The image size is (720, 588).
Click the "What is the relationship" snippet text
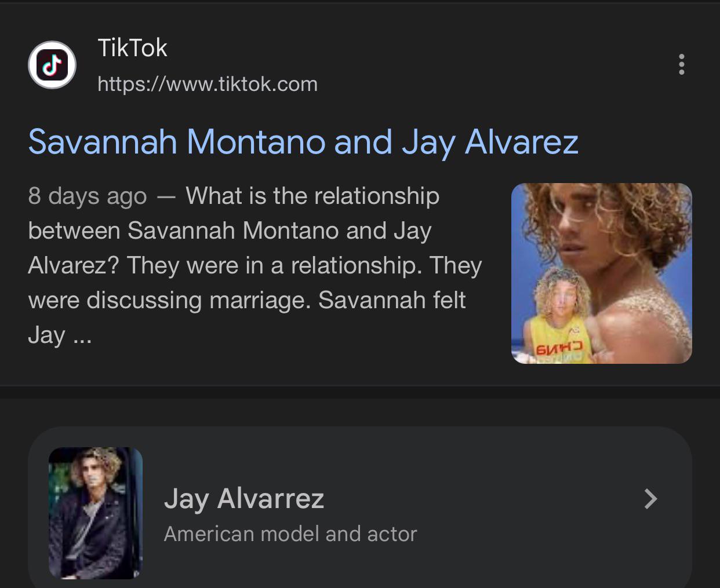(x=312, y=196)
